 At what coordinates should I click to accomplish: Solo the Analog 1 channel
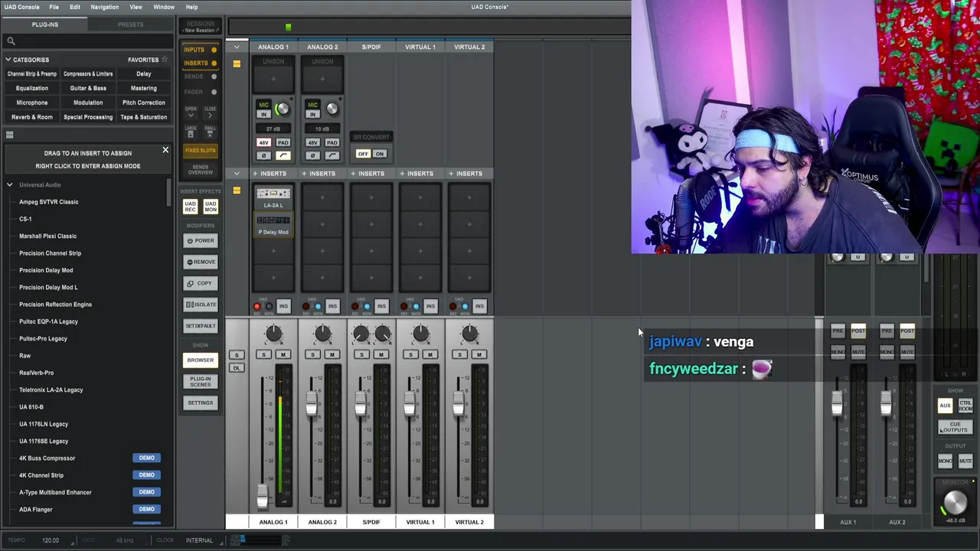coord(263,354)
